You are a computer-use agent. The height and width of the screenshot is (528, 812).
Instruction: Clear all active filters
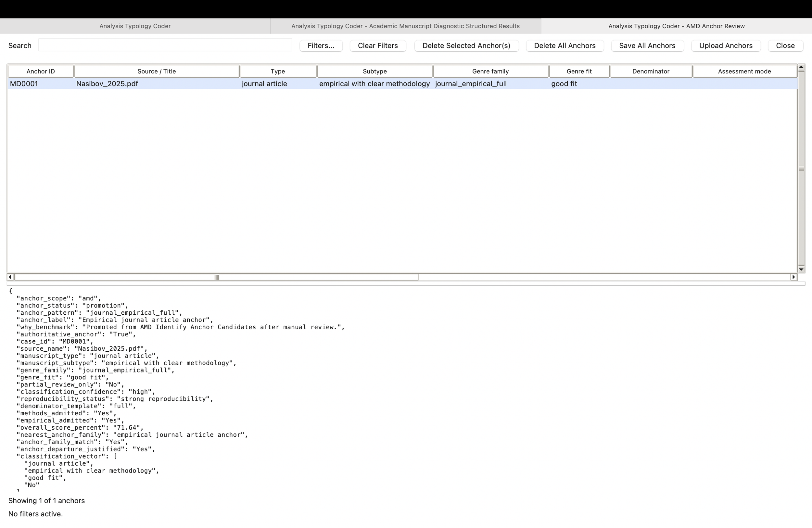pyautogui.click(x=378, y=45)
